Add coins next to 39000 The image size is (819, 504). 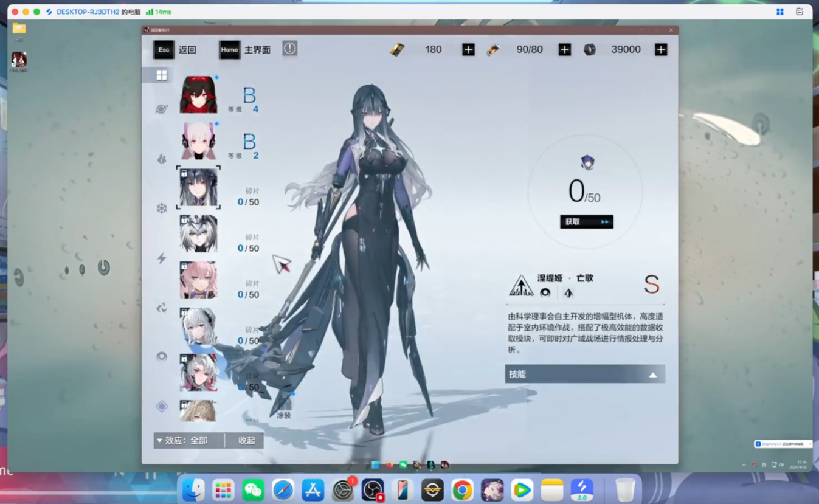[661, 50]
